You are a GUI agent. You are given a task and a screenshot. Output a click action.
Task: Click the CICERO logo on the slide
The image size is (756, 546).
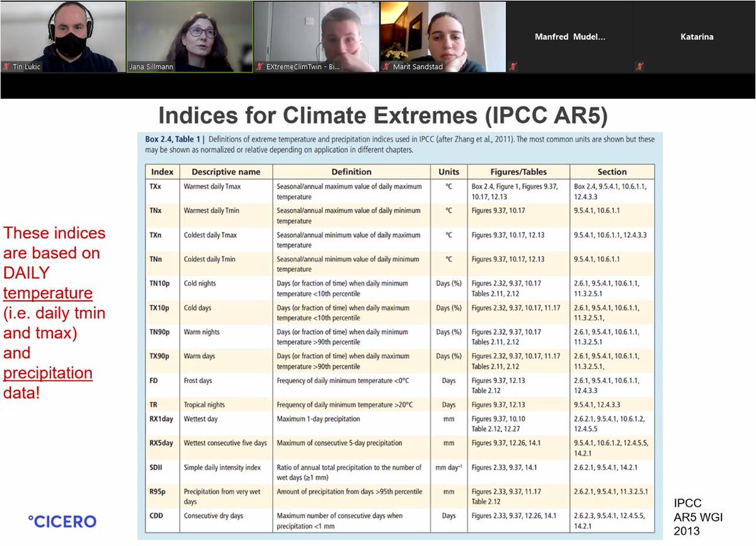coord(62,521)
